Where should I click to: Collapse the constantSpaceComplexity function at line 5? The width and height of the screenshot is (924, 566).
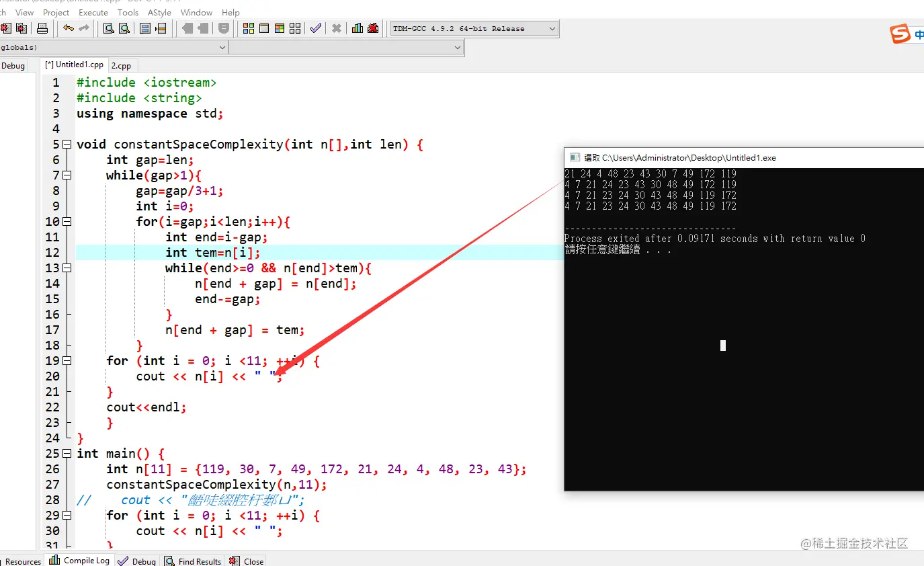[67, 145]
